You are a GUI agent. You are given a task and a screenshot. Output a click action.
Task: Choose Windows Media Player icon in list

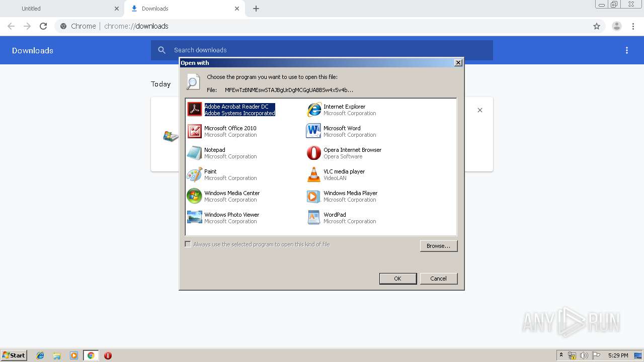313,196
